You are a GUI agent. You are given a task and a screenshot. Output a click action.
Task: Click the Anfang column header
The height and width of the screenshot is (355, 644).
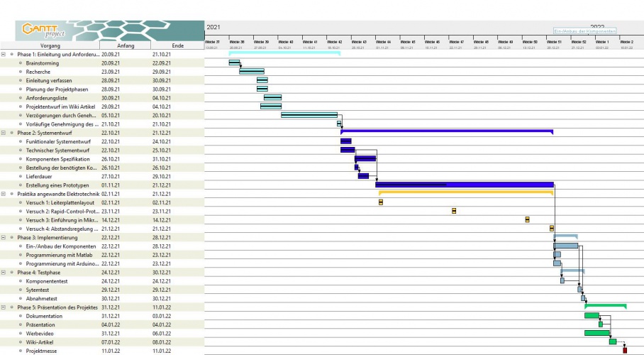point(125,45)
